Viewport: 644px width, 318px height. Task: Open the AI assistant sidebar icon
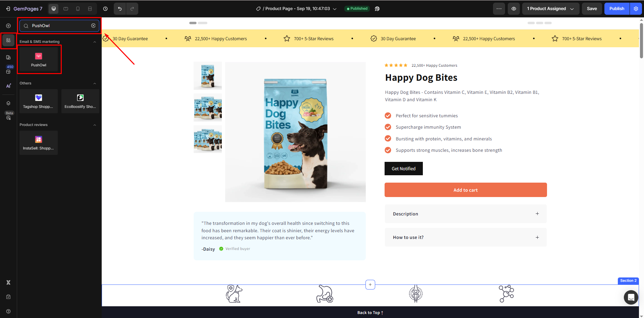tap(8, 86)
